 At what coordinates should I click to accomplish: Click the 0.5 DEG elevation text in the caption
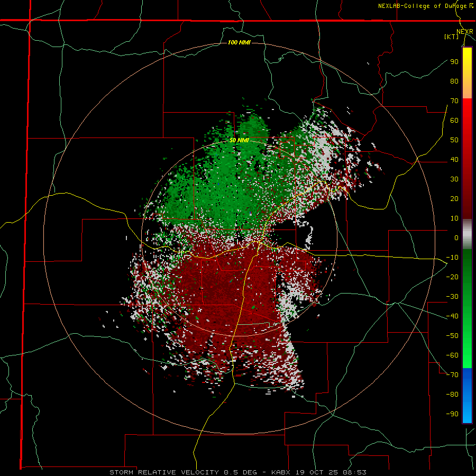click(x=241, y=472)
